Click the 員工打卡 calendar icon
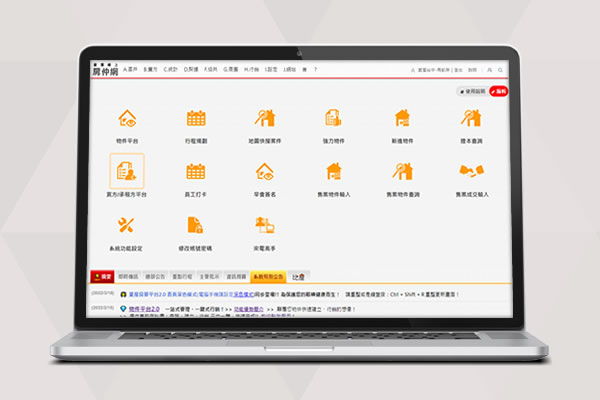Image resolution: width=600 pixels, height=400 pixels. [x=196, y=172]
